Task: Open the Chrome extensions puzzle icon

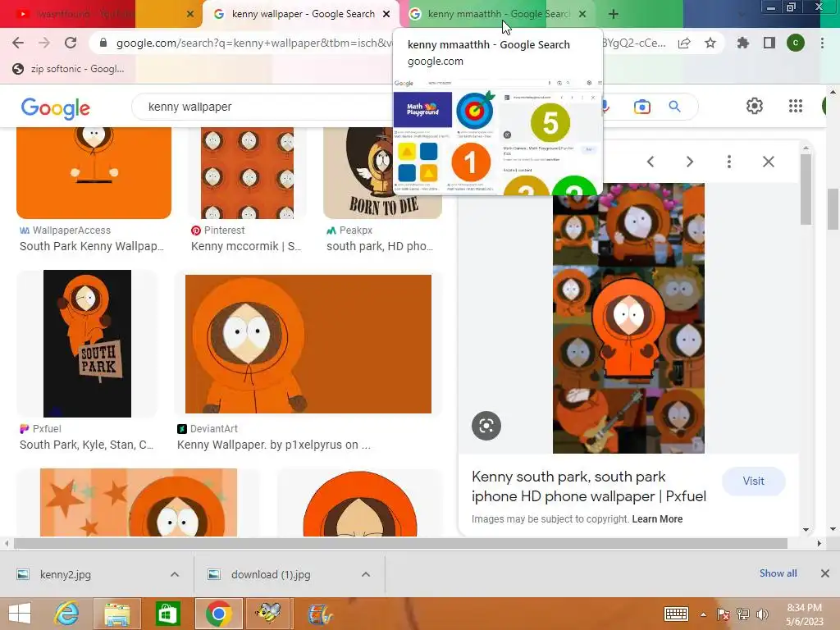Action: point(742,43)
